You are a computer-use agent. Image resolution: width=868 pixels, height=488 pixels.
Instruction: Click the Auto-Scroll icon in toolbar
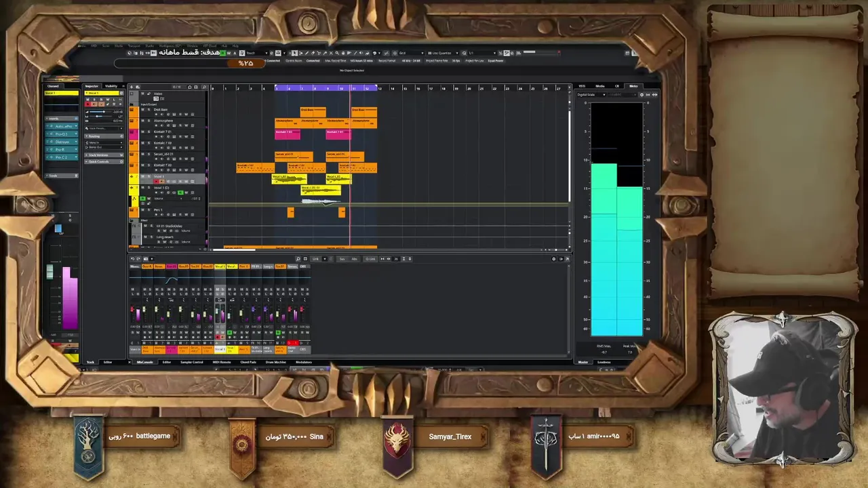point(277,53)
